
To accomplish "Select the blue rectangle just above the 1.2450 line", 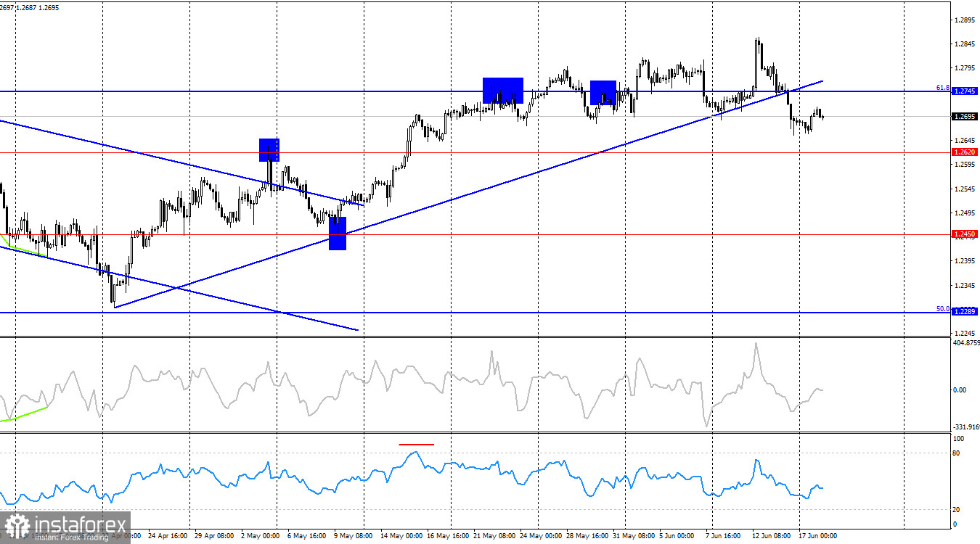I will pos(338,234).
